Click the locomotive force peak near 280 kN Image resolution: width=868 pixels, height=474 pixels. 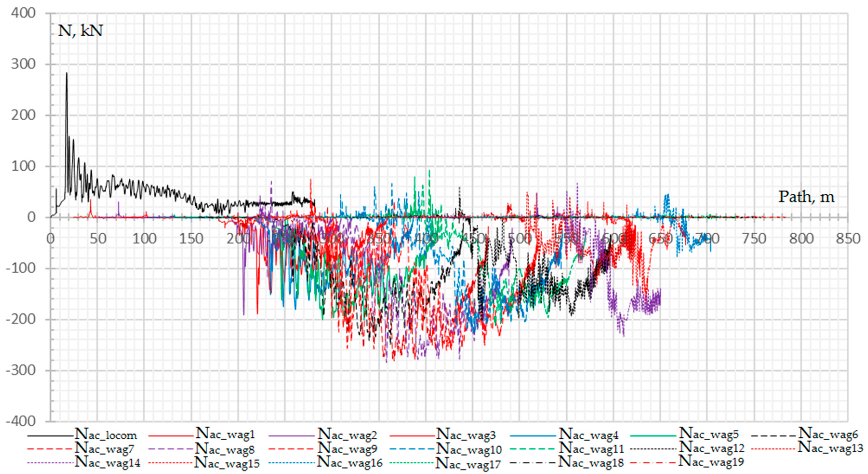[x=66, y=74]
